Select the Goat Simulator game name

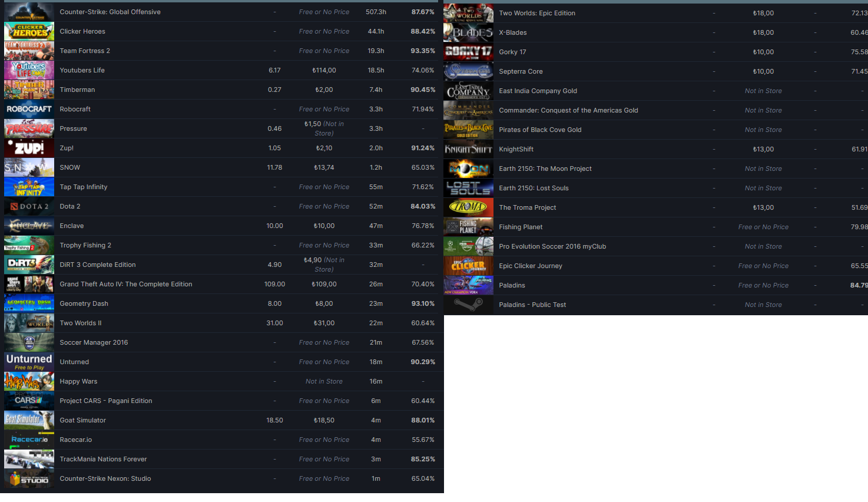click(x=82, y=420)
